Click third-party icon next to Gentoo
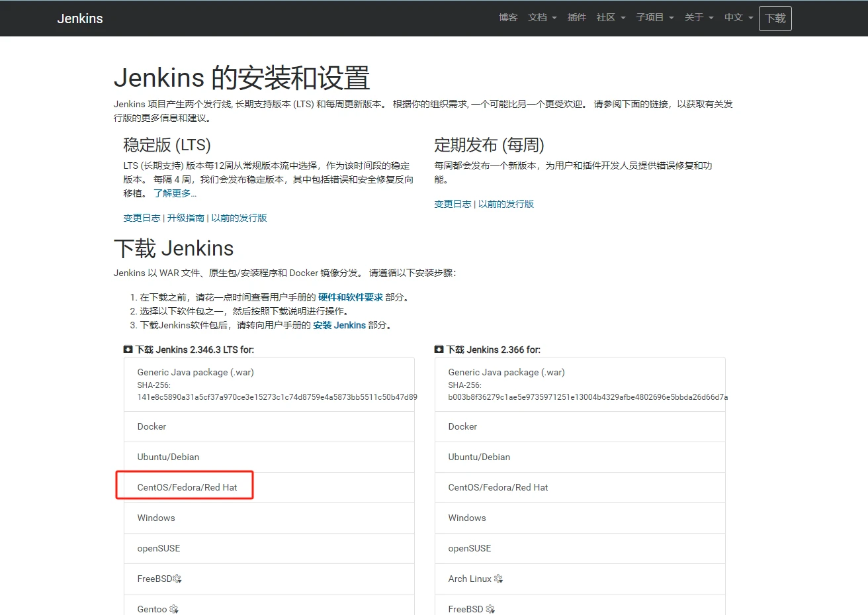The image size is (868, 615). pos(174,609)
